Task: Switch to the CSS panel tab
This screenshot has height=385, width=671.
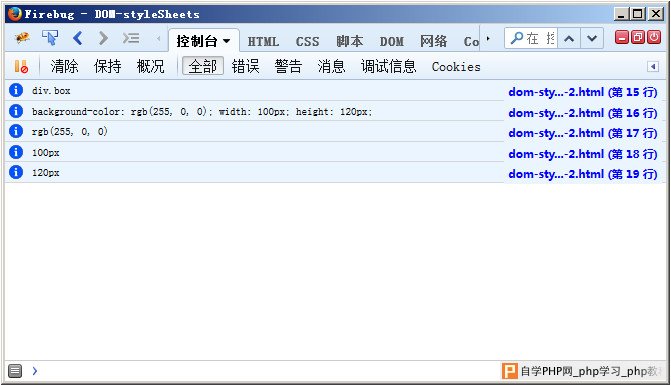Action: [x=307, y=41]
